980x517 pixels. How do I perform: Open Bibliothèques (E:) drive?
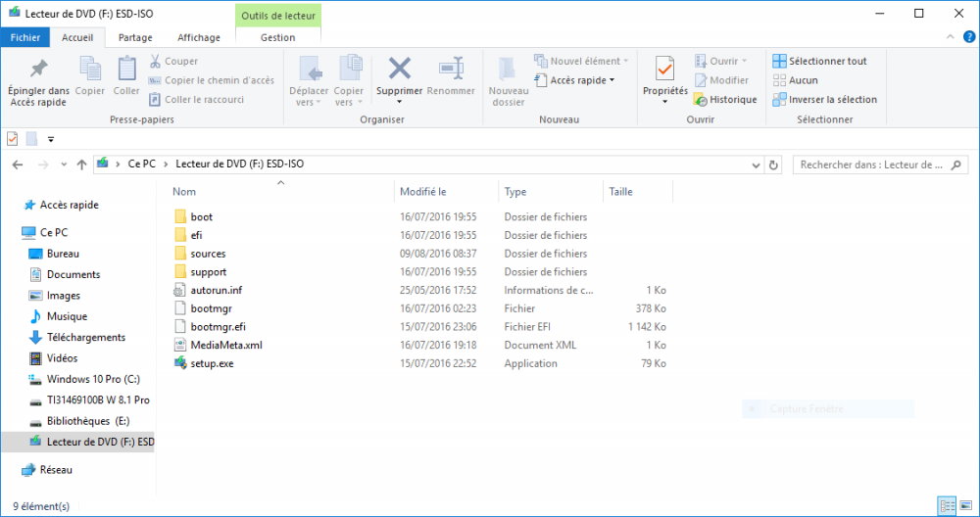coord(88,421)
